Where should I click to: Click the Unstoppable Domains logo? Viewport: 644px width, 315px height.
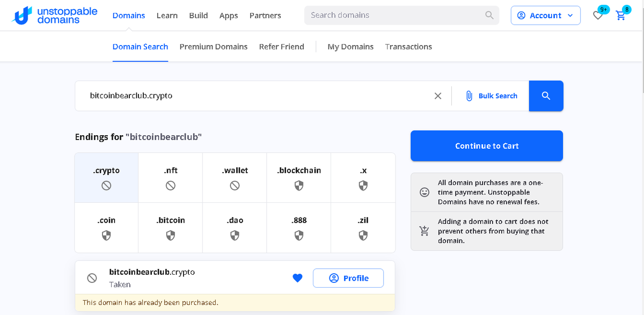coord(55,16)
